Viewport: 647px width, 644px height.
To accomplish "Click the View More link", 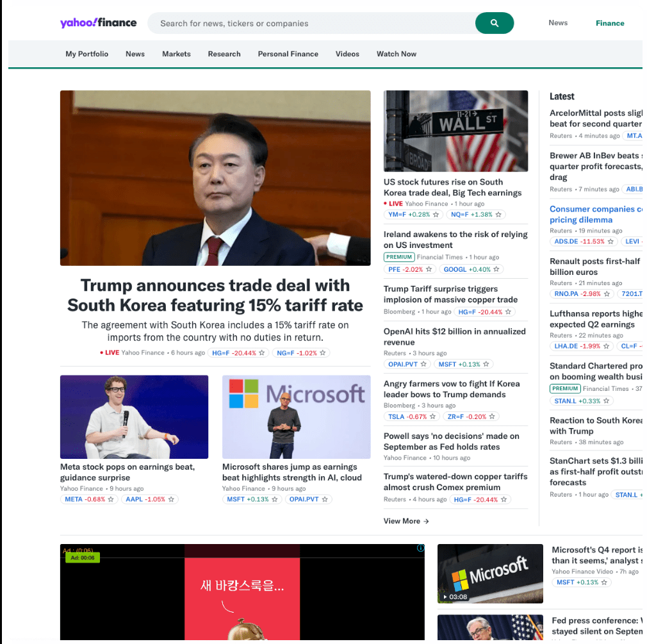I will (x=406, y=521).
